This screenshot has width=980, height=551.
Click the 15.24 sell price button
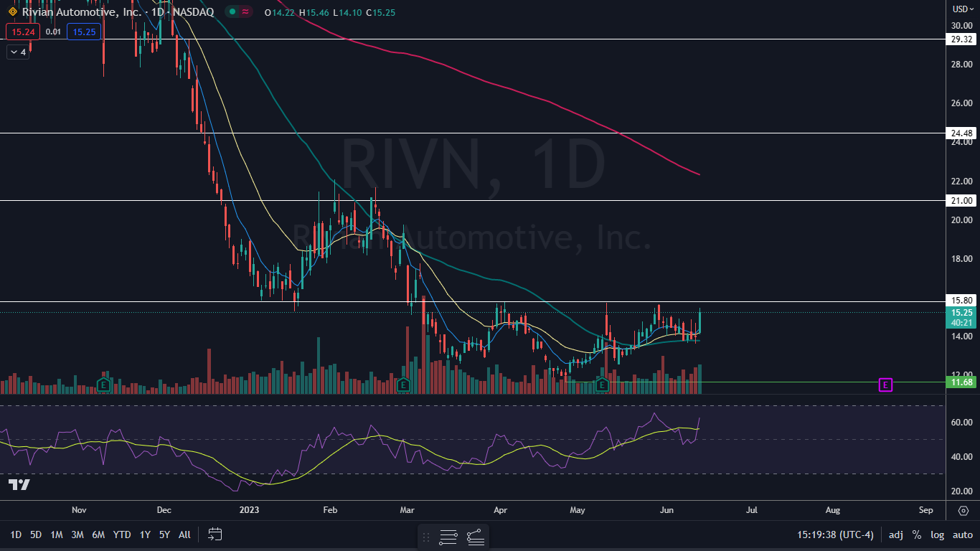pyautogui.click(x=22, y=32)
